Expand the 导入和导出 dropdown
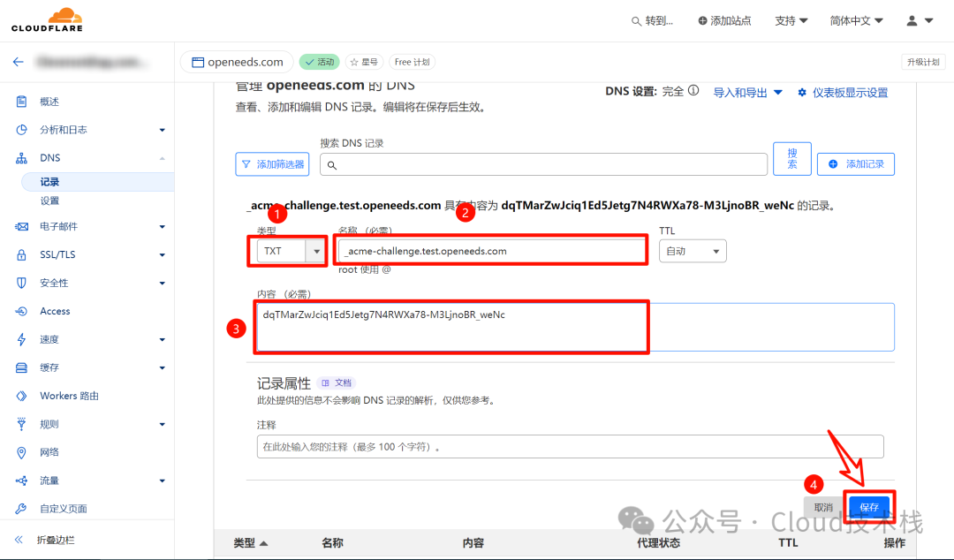The width and height of the screenshot is (954, 560). coord(747,93)
